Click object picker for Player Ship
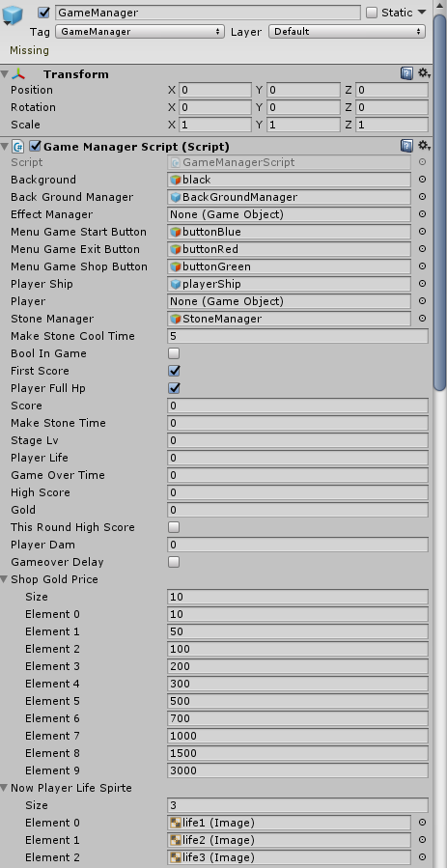Viewport: 447px width, 868px height. [422, 284]
